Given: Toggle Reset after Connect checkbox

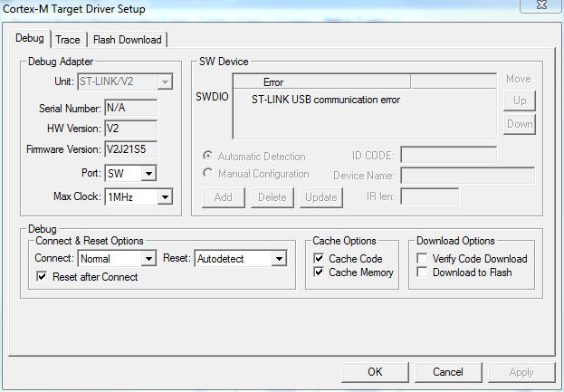Looking at the screenshot, I should 43,277.
